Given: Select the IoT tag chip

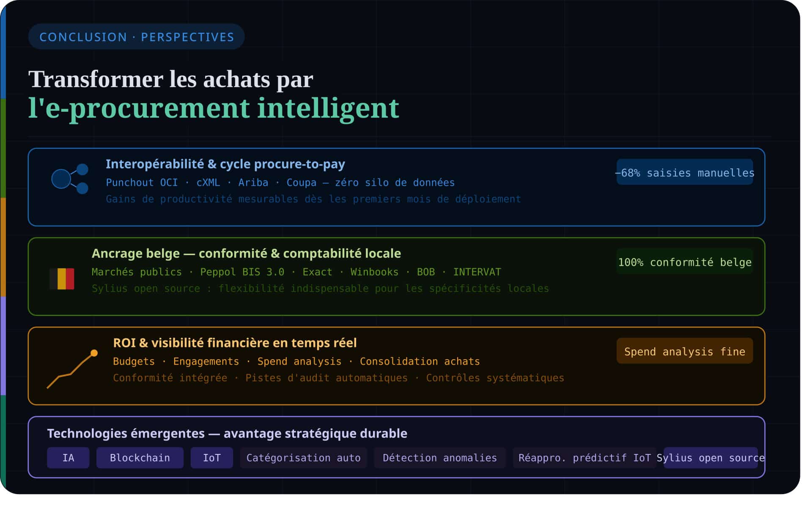Looking at the screenshot, I should tap(212, 458).
